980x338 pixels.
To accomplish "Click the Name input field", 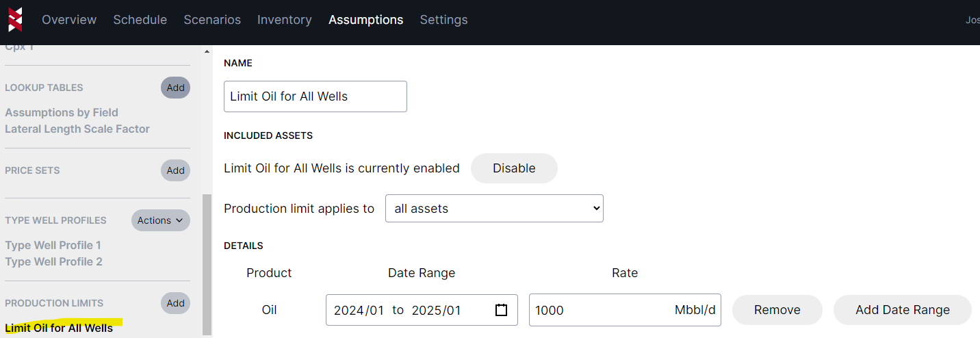I will [x=315, y=96].
